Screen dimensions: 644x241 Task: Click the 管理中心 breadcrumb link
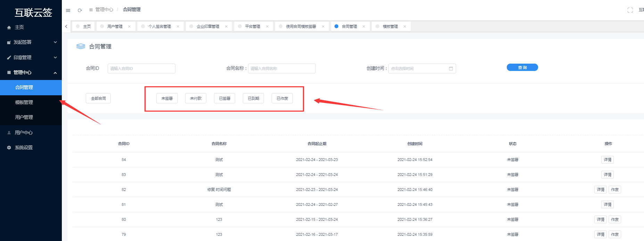point(104,10)
